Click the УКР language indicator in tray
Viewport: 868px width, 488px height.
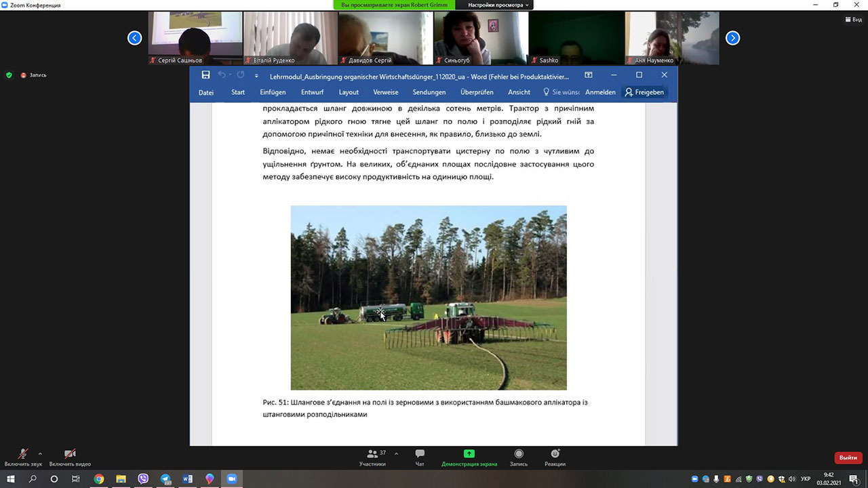pyautogui.click(x=806, y=479)
